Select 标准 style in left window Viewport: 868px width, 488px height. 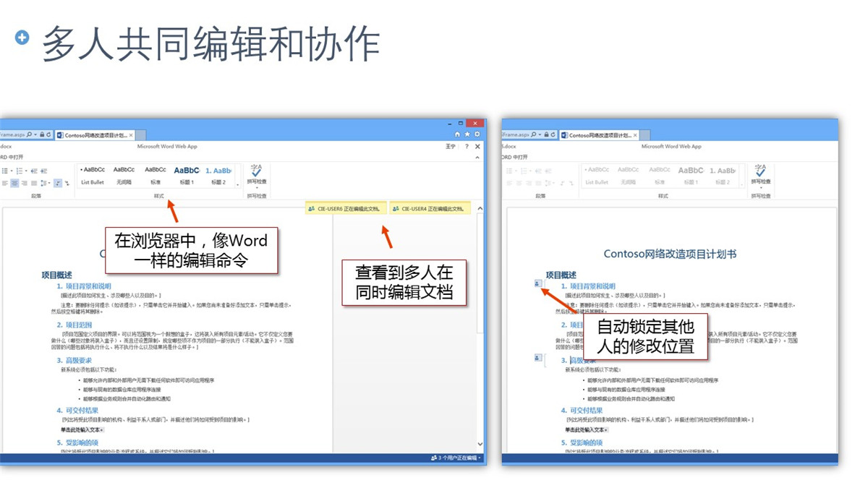pos(155,176)
